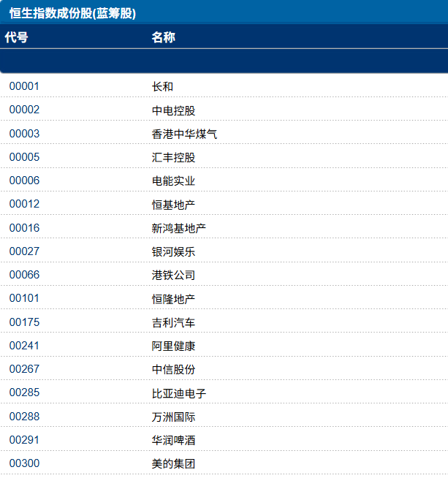Select stock code 00066 link
448x478 pixels.
click(24, 275)
